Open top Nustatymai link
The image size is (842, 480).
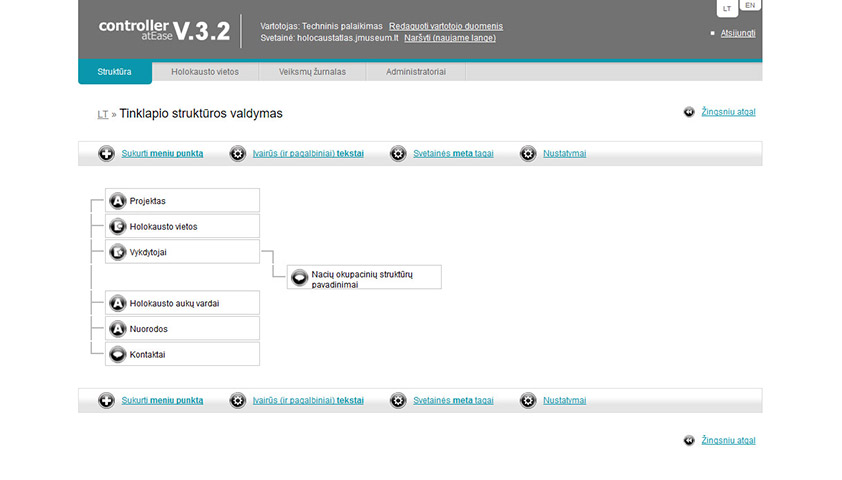tap(564, 154)
